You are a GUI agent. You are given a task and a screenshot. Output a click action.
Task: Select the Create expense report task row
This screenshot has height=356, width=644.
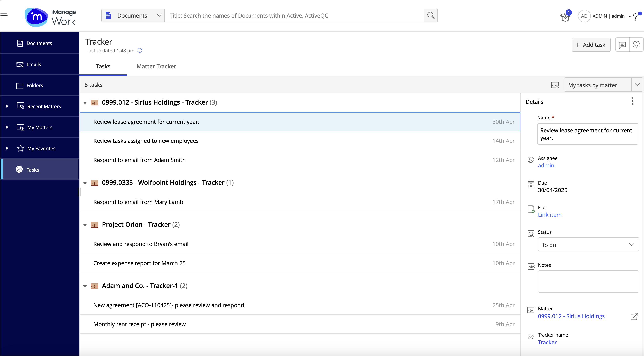pyautogui.click(x=300, y=263)
